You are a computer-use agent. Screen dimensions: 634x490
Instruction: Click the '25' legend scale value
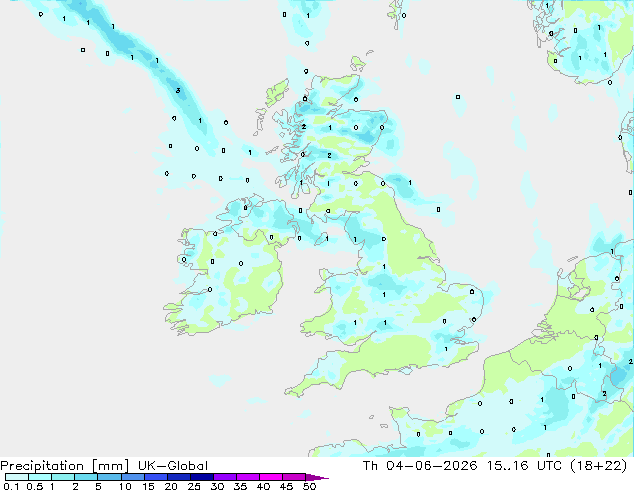tap(194, 486)
